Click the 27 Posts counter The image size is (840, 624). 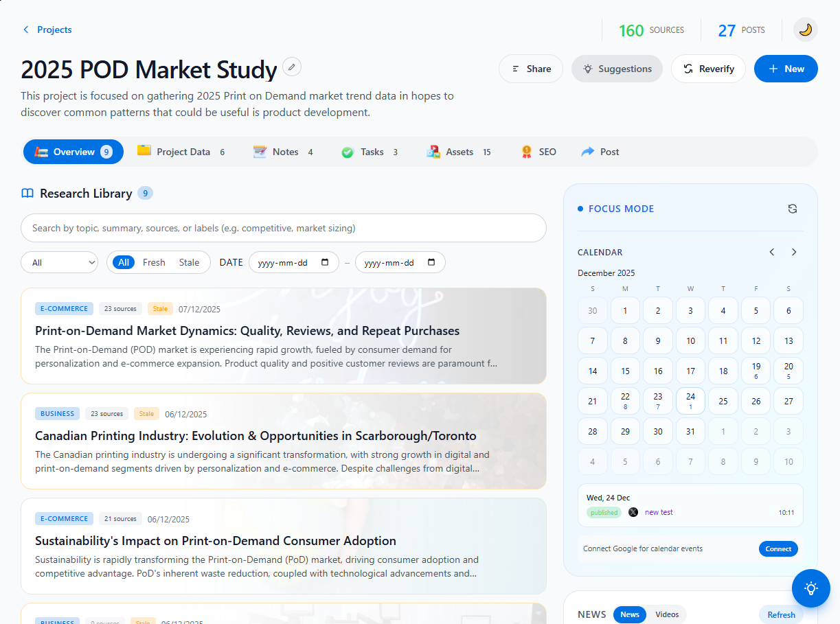(x=741, y=30)
